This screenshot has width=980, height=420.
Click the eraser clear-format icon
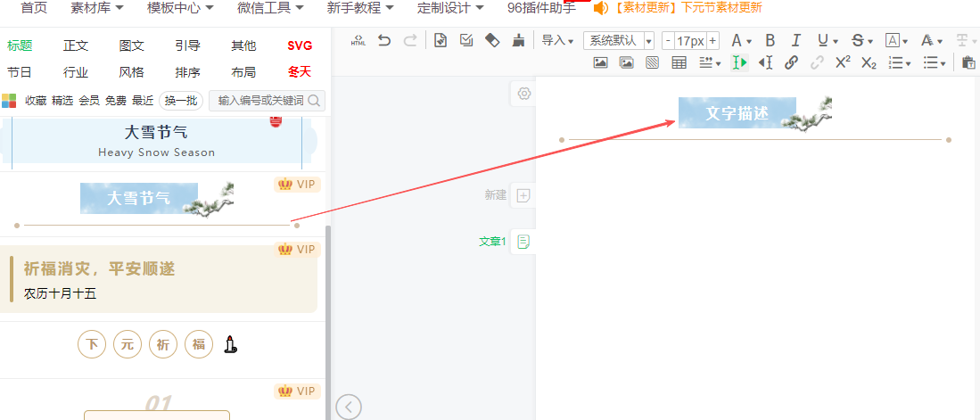[491, 40]
